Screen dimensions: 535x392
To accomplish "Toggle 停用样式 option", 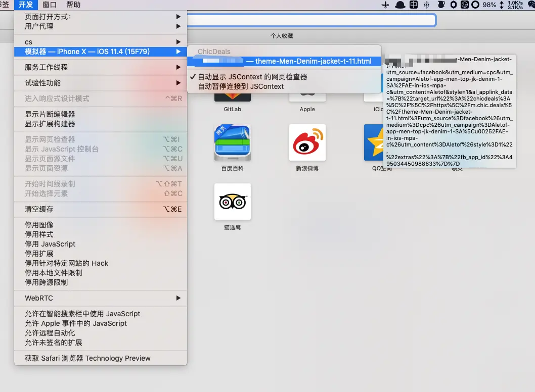I will coord(101,234).
